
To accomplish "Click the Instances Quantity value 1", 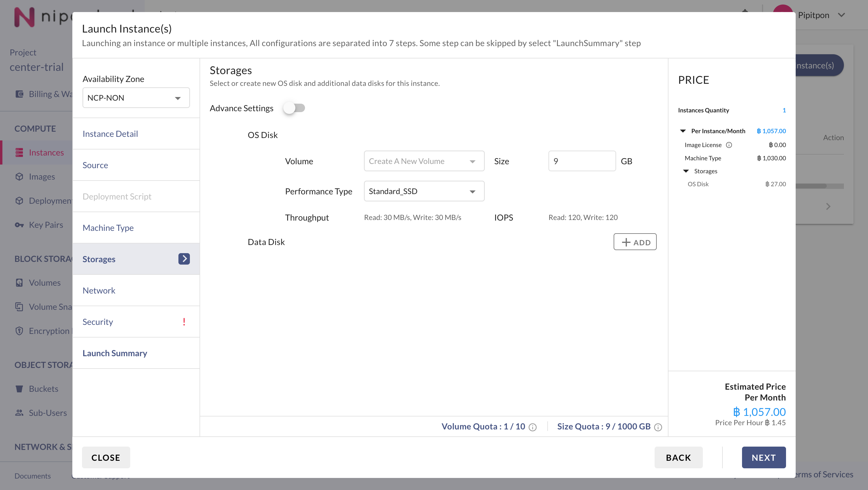I will pyautogui.click(x=784, y=110).
